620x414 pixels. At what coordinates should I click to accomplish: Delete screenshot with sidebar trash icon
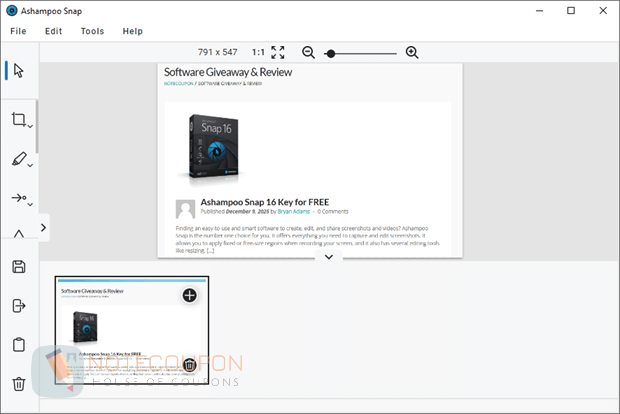pyautogui.click(x=19, y=384)
